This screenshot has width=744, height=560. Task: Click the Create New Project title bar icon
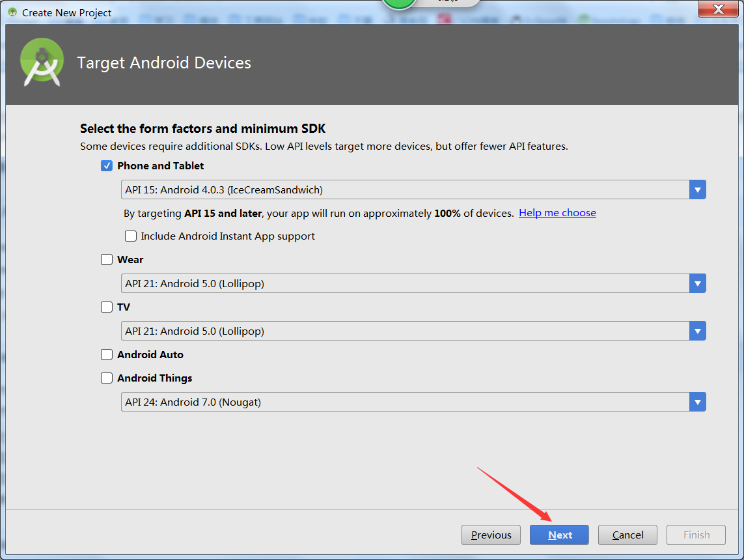tap(12, 12)
